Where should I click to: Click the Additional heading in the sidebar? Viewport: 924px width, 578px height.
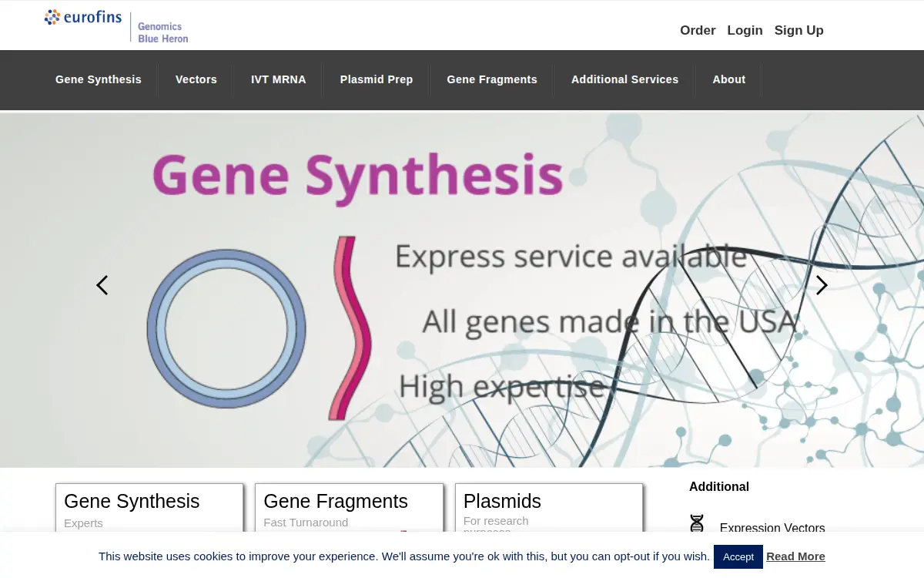point(719,487)
